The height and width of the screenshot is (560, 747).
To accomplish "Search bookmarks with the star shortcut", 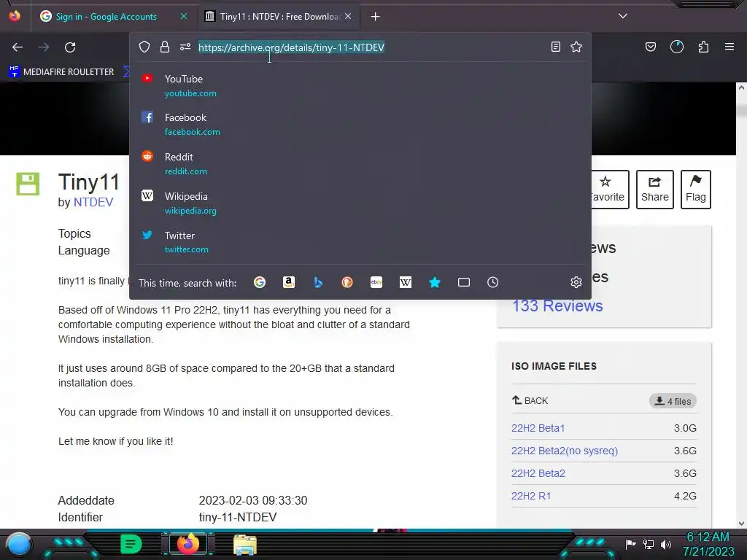I will pos(435,282).
